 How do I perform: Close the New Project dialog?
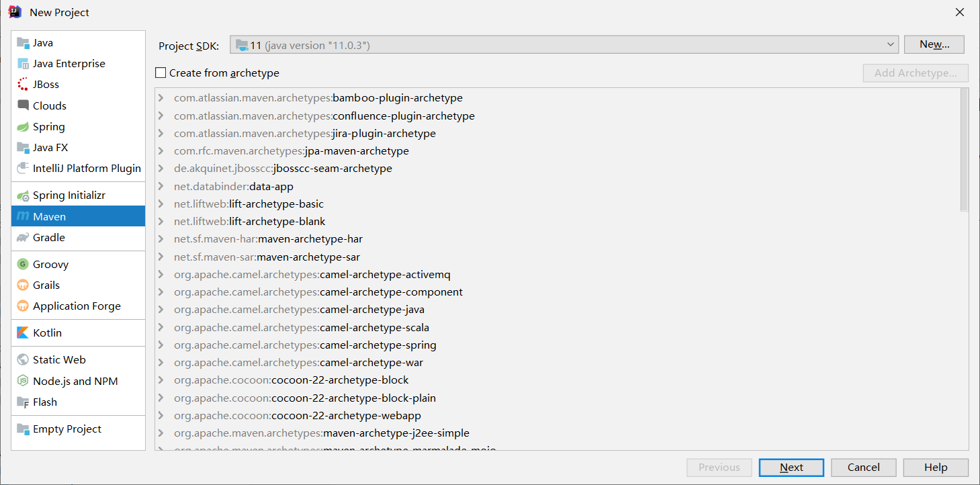[x=961, y=12]
